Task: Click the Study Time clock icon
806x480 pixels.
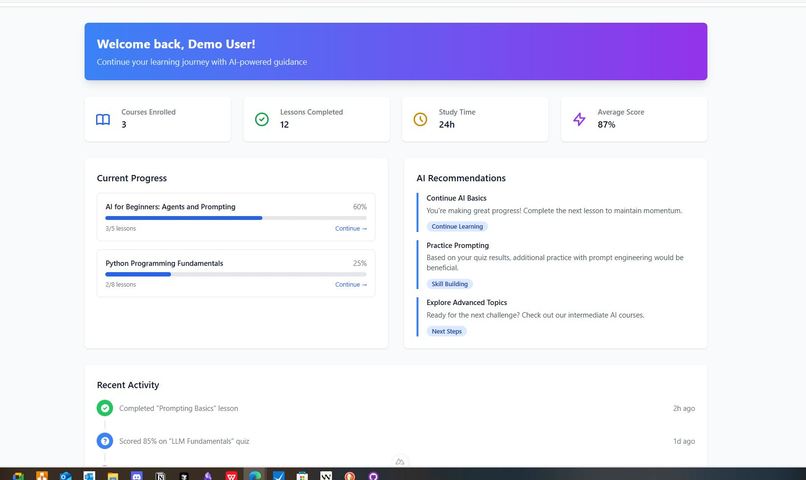Action: pyautogui.click(x=420, y=119)
